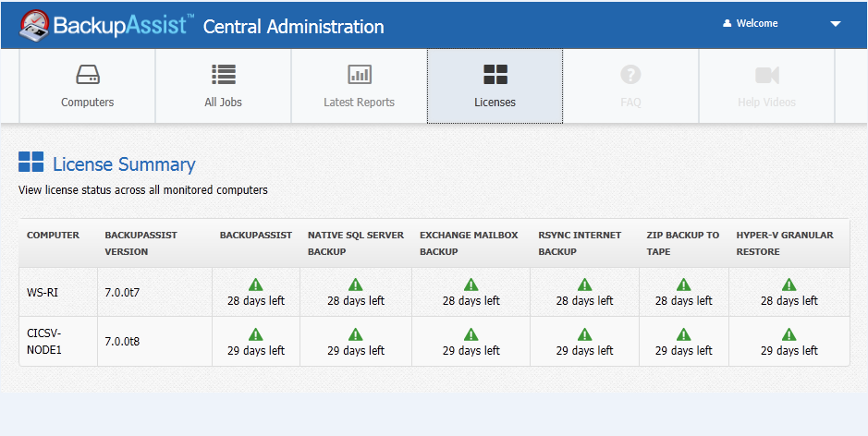Click '28 days left' under Zip Backup to Tape

[684, 301]
